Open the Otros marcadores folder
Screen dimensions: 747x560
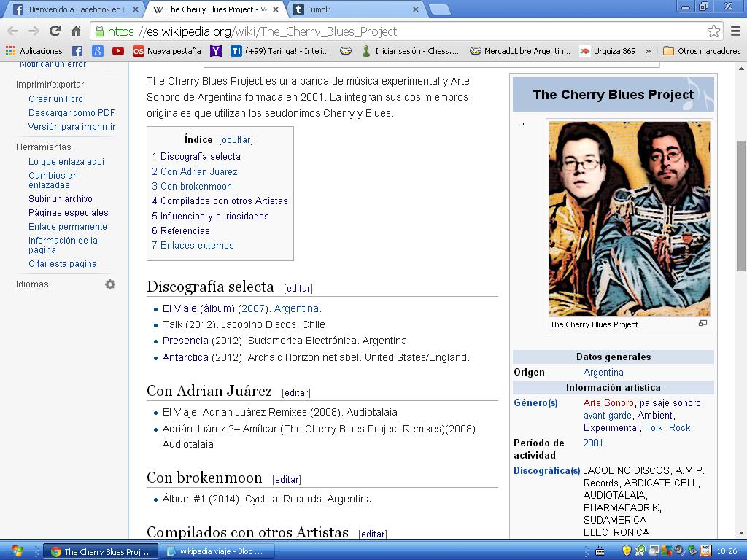702,51
